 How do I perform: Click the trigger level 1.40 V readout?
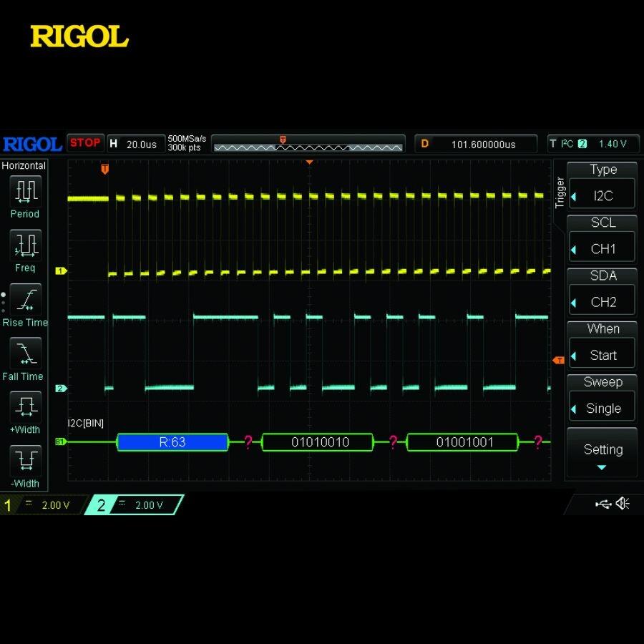coord(612,144)
